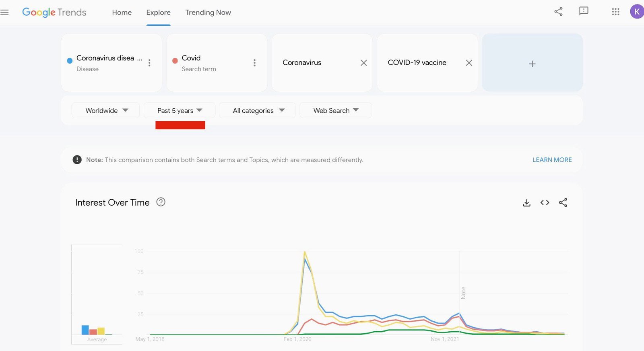Expand the Web Search type dropdown
Viewport: 644px width, 351px height.
click(336, 110)
